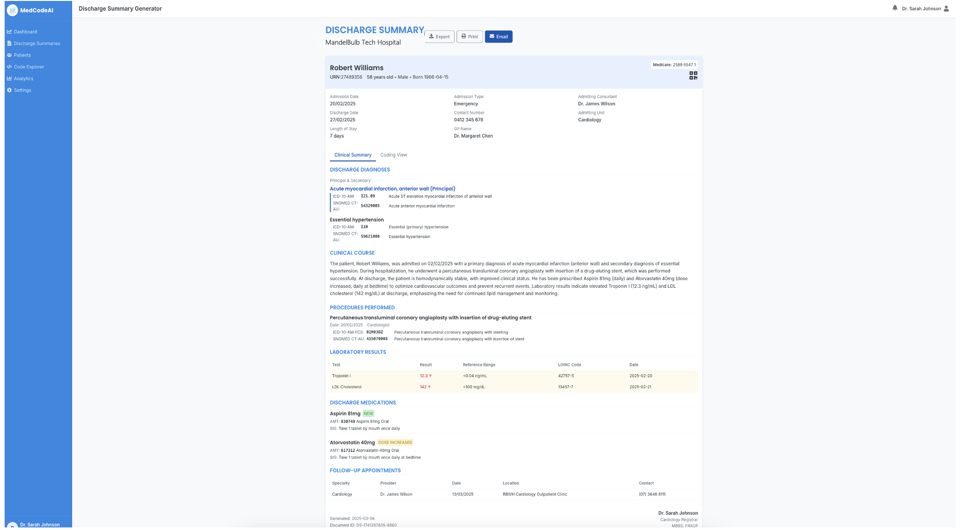The width and height of the screenshot is (980, 530).
Task: Click the Analytics bar chart icon
Action: (x=9, y=79)
